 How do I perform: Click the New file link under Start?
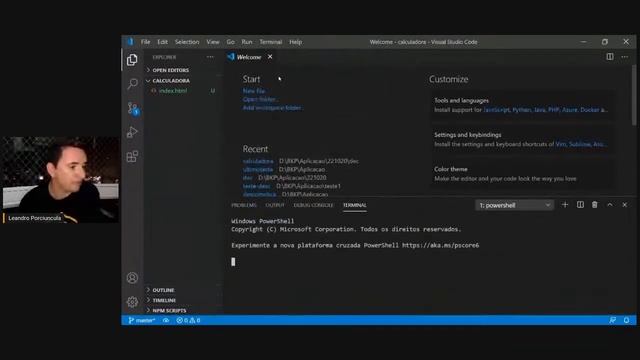pos(254,91)
